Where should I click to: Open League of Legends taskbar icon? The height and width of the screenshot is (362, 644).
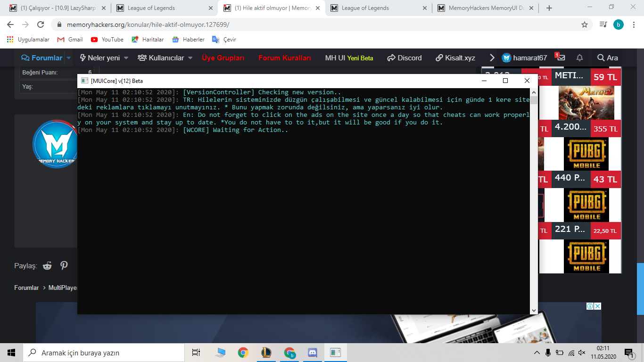pyautogui.click(x=266, y=353)
